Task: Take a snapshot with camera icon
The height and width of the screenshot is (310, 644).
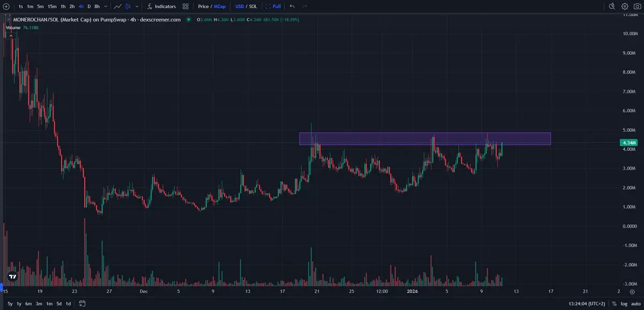Action: pos(637,6)
